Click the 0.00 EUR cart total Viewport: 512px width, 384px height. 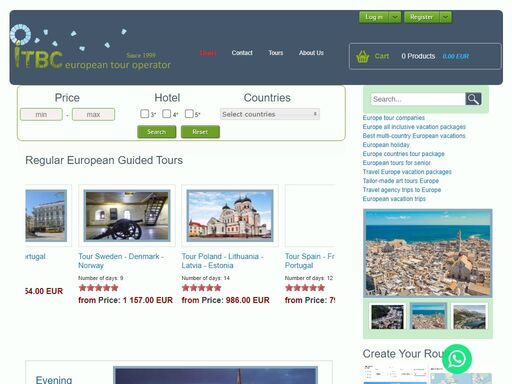click(x=456, y=56)
